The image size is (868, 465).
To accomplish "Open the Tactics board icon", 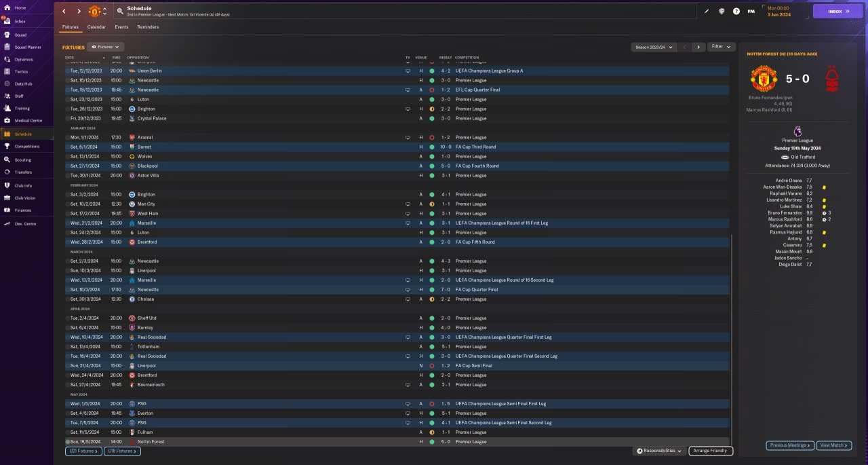I will click(6, 71).
